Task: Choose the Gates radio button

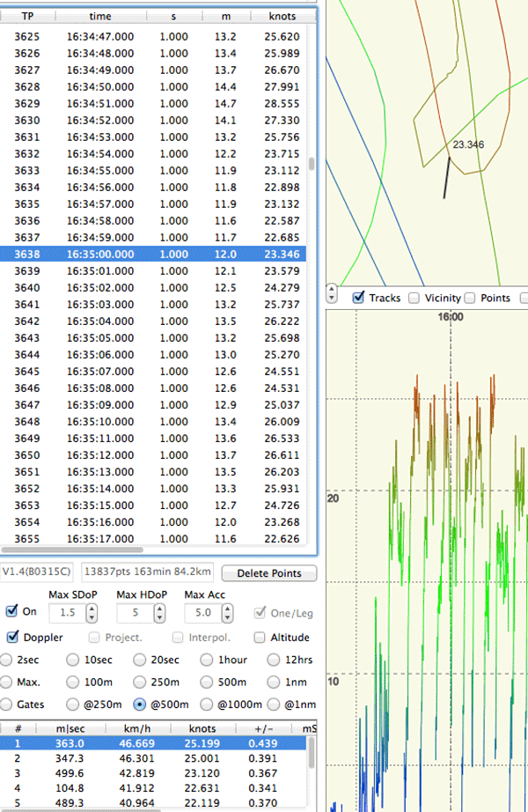Action: pyautogui.click(x=8, y=705)
